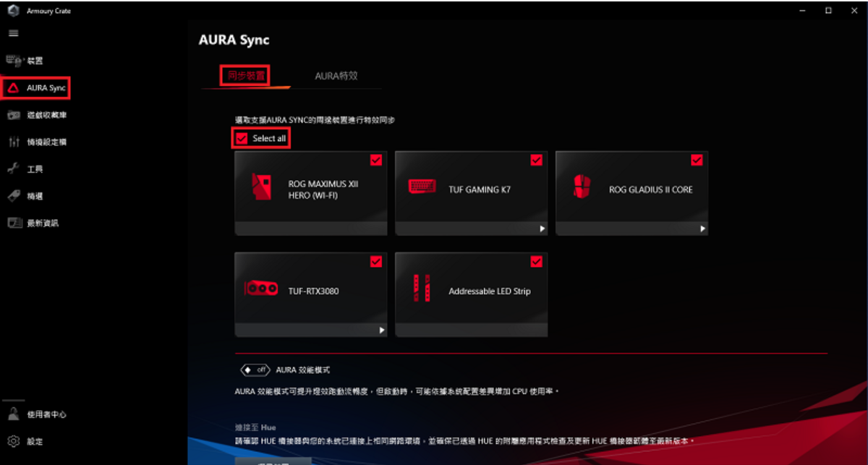Click the ROG MAXIMUS XII HERO label
The width and height of the screenshot is (868, 465).
pyautogui.click(x=323, y=189)
